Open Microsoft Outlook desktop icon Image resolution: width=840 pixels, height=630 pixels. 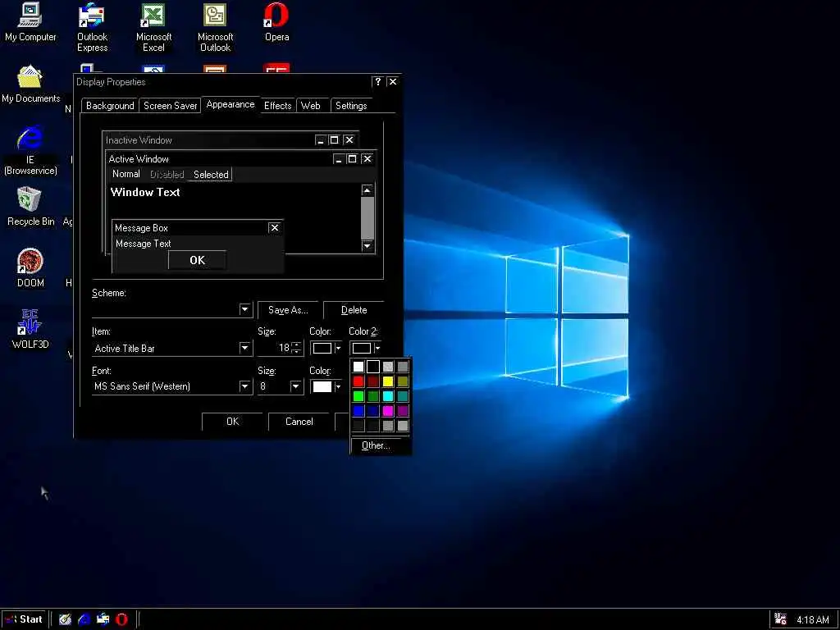(215, 28)
